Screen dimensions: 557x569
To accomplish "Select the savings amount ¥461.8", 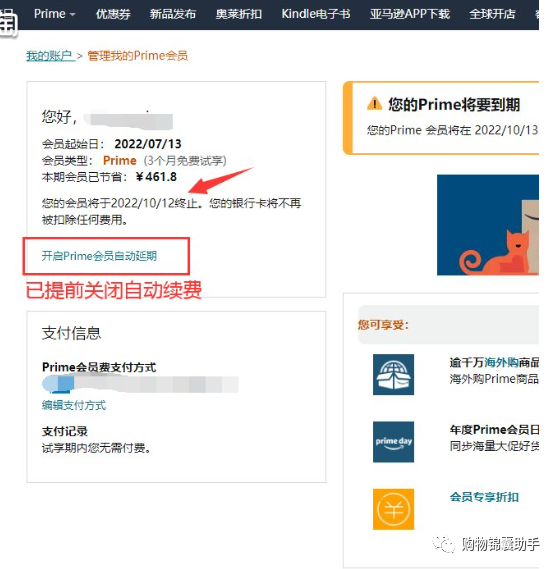I will point(156,177).
